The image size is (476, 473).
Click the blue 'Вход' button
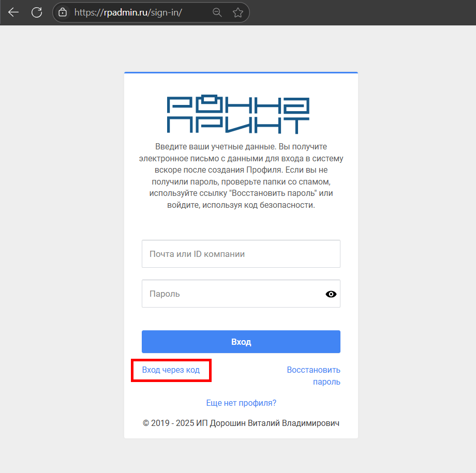click(x=241, y=342)
